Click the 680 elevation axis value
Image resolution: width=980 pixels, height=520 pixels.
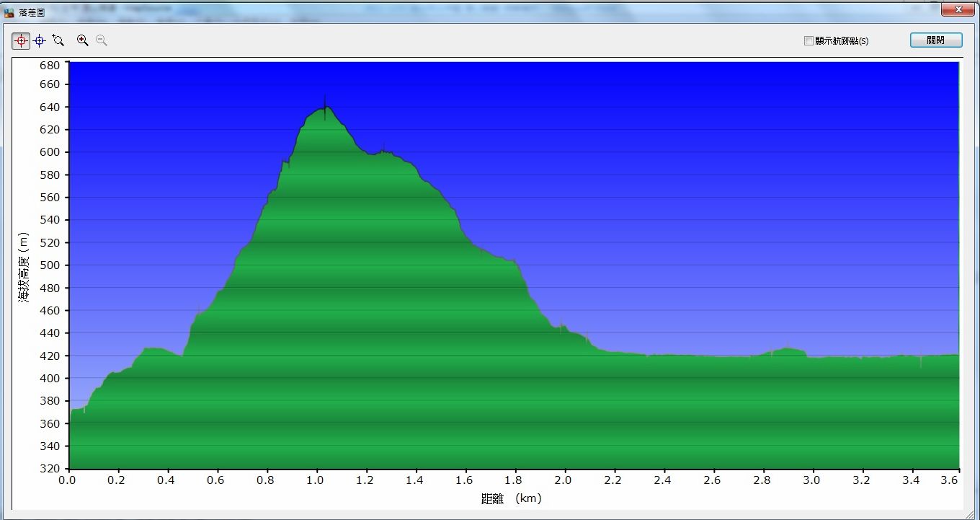point(50,64)
